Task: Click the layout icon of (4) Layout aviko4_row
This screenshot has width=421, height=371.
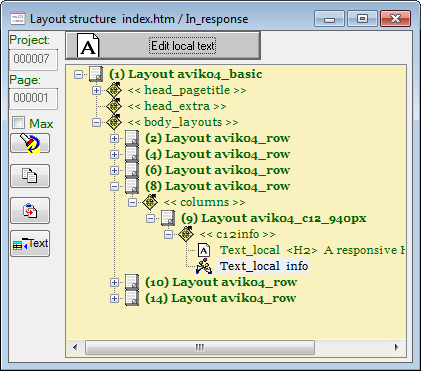Action: point(132,154)
